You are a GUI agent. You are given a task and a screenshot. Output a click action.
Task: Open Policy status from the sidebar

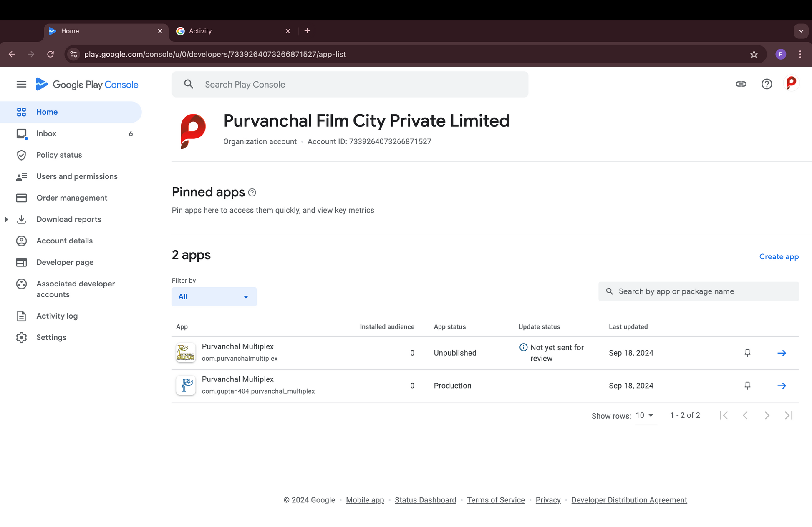pos(59,155)
